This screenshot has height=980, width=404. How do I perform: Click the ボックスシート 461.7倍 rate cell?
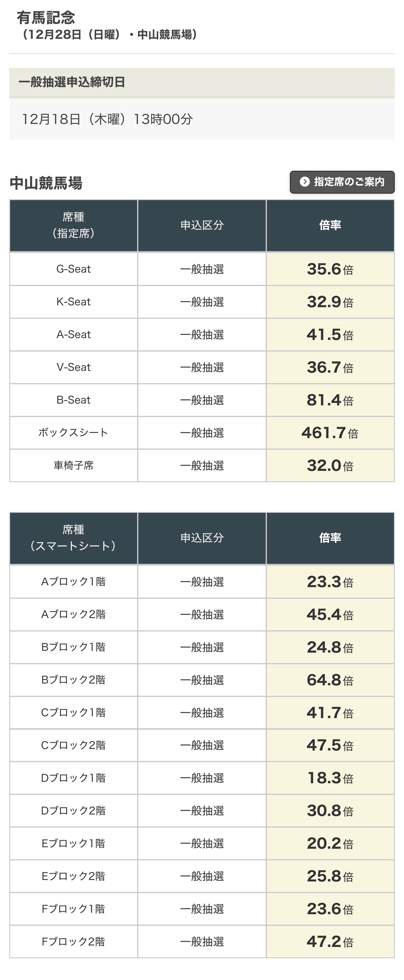(330, 433)
